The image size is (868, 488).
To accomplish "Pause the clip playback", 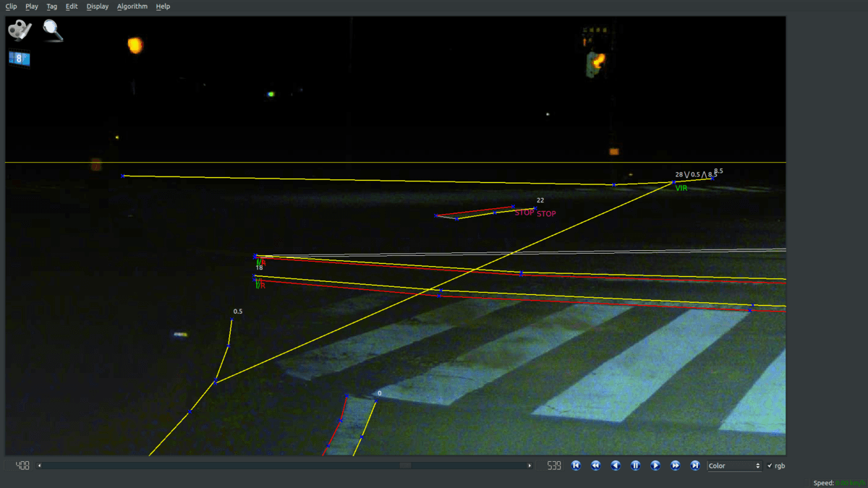I will (635, 466).
